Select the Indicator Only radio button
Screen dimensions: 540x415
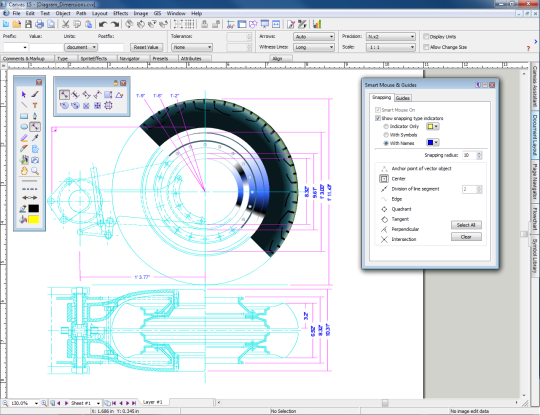coord(386,126)
